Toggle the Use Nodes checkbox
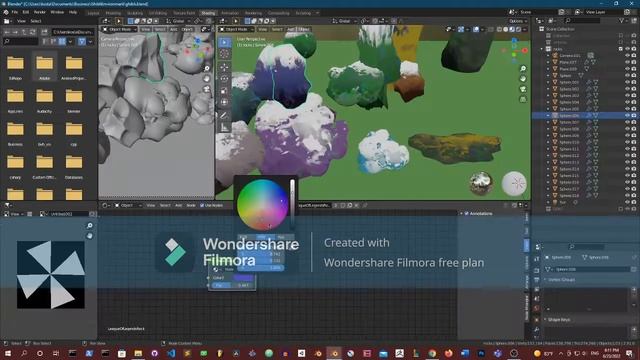 [202, 205]
